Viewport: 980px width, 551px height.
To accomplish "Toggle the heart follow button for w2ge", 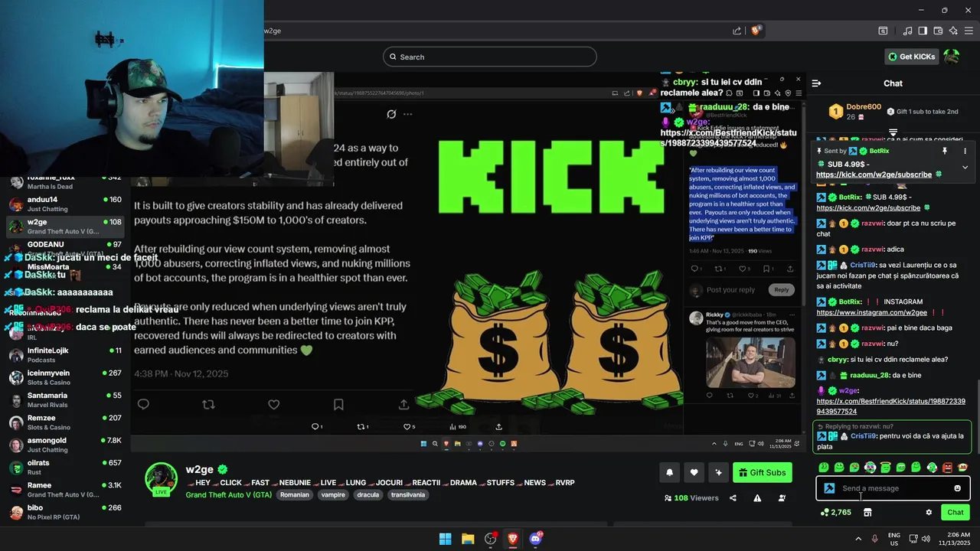I will tap(694, 472).
